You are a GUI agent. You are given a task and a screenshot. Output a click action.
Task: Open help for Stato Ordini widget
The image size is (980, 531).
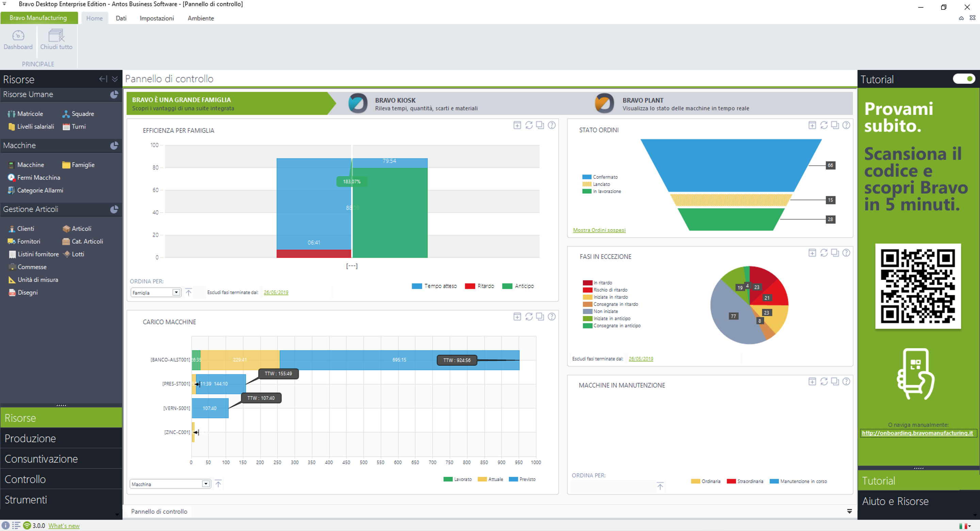846,125
